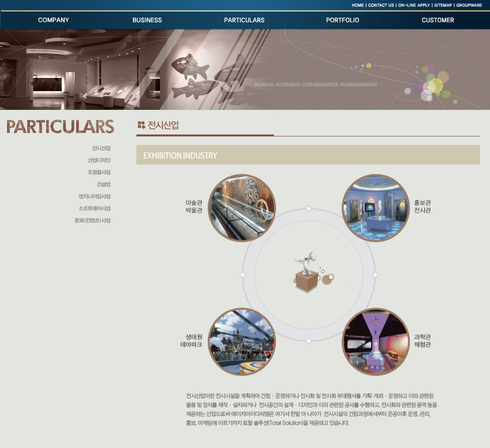This screenshot has width=490, height=448.
Task: Open the BUSINESS menu
Action: (147, 20)
